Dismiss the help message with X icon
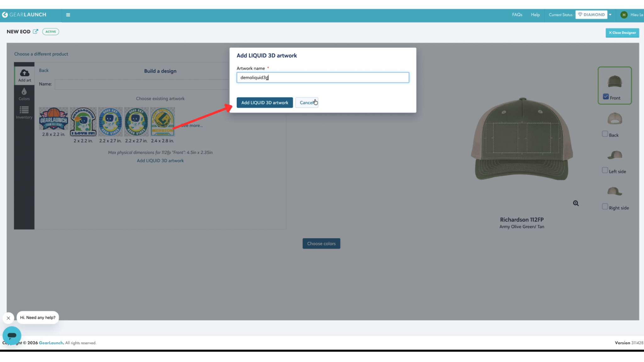Screen dimensions: 644x362 pyautogui.click(x=8, y=318)
